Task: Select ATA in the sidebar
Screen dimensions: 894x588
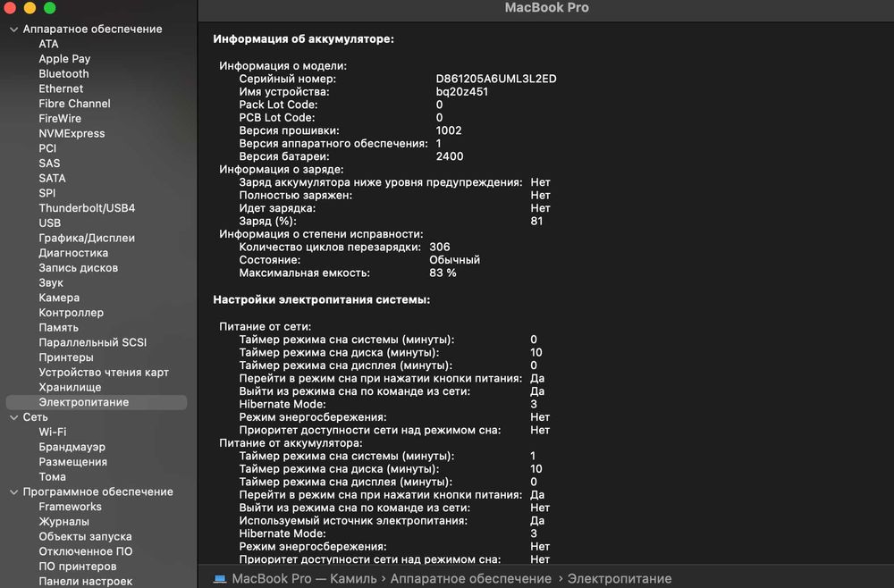Action: tap(48, 44)
